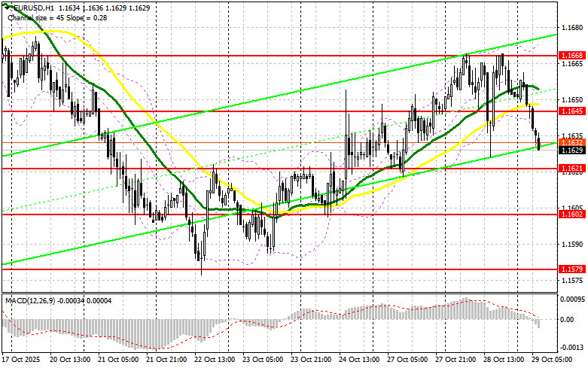Click the 24 Oct 13:00 time label

pyautogui.click(x=359, y=360)
